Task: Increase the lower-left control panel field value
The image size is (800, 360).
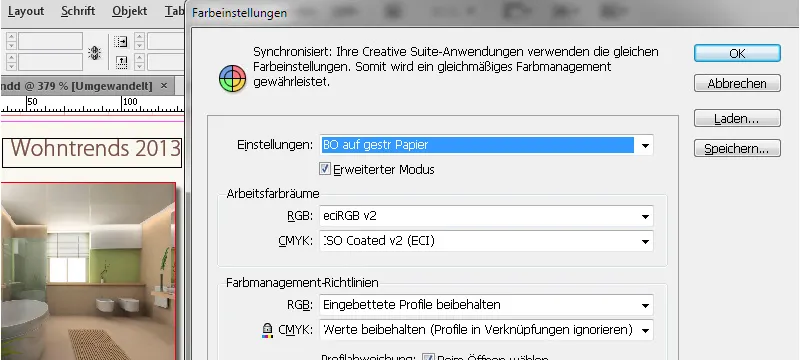Action: tap(12, 57)
